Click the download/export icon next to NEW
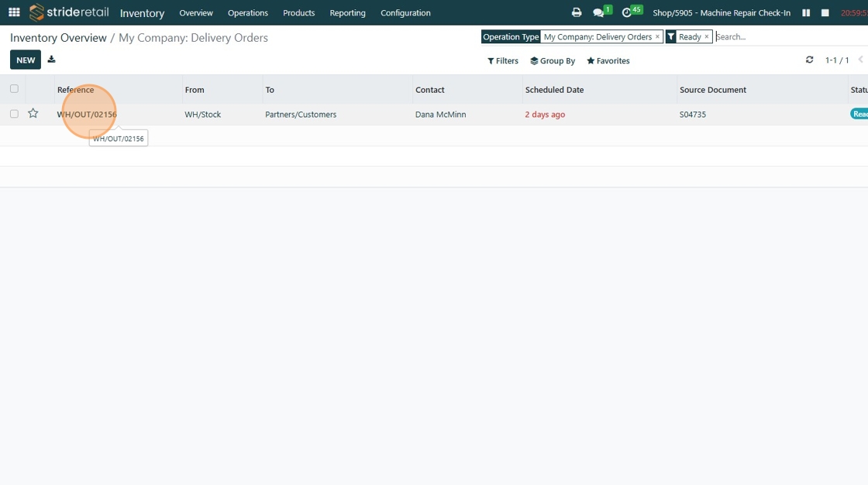 [x=51, y=59]
